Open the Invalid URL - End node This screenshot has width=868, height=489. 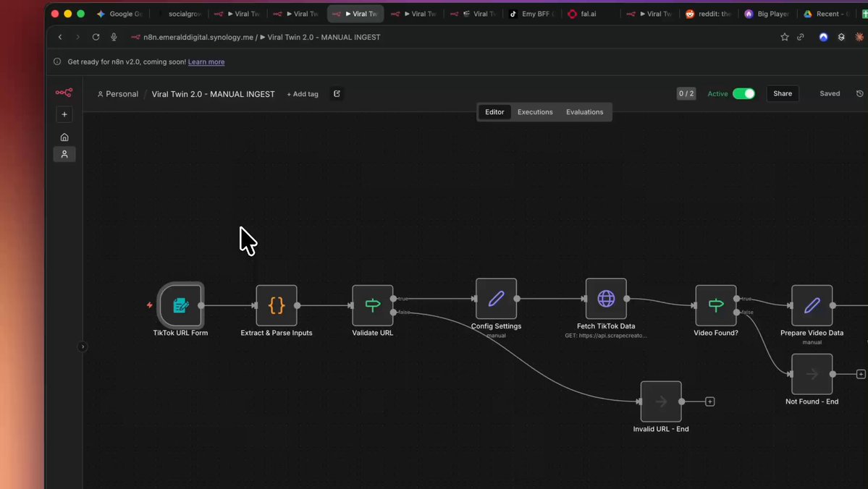tap(661, 401)
